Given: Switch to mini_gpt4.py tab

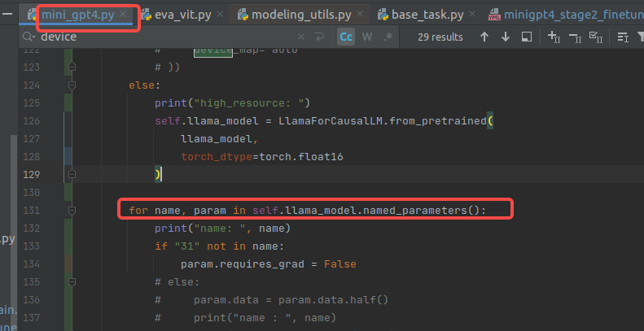Looking at the screenshot, I should tap(77, 15).
